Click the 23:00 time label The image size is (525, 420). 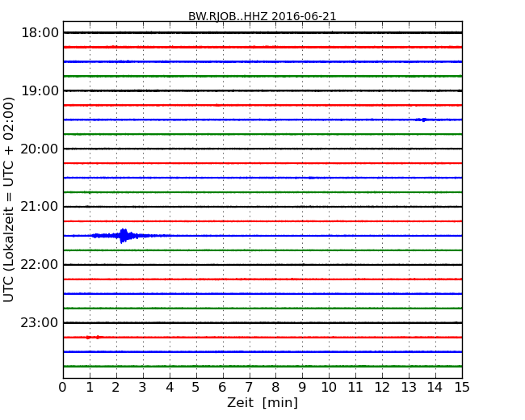[x=40, y=322]
